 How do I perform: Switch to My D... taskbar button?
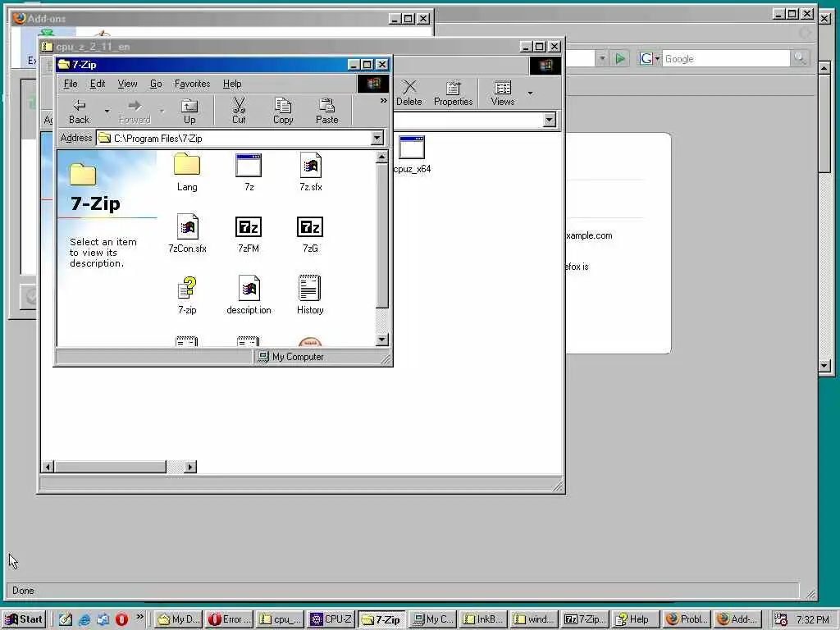click(178, 619)
